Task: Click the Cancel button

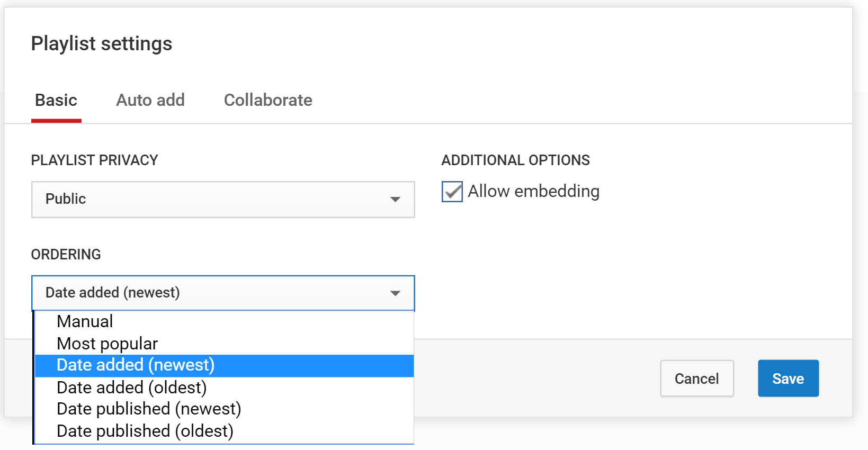Action: point(697,379)
